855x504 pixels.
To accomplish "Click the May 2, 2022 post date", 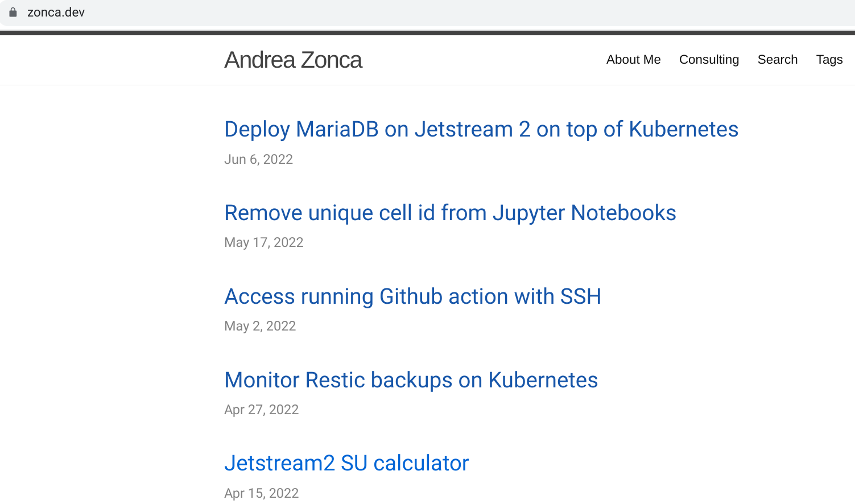I will click(x=260, y=326).
